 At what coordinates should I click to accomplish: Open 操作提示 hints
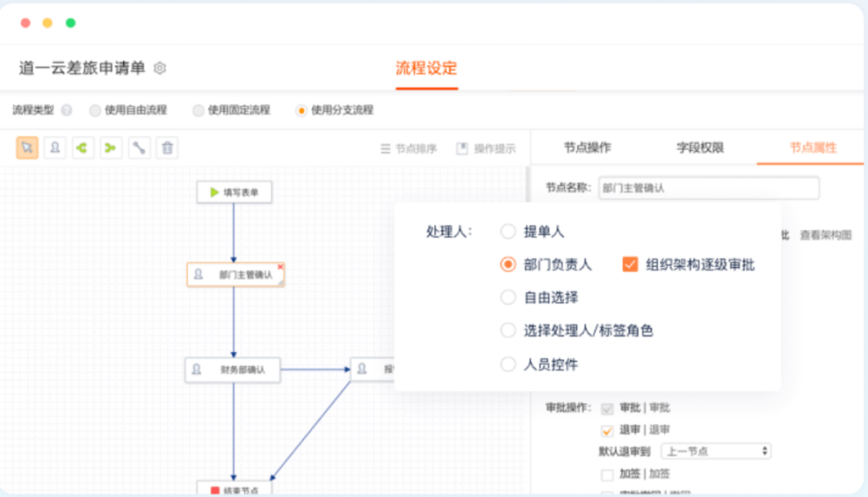[485, 149]
